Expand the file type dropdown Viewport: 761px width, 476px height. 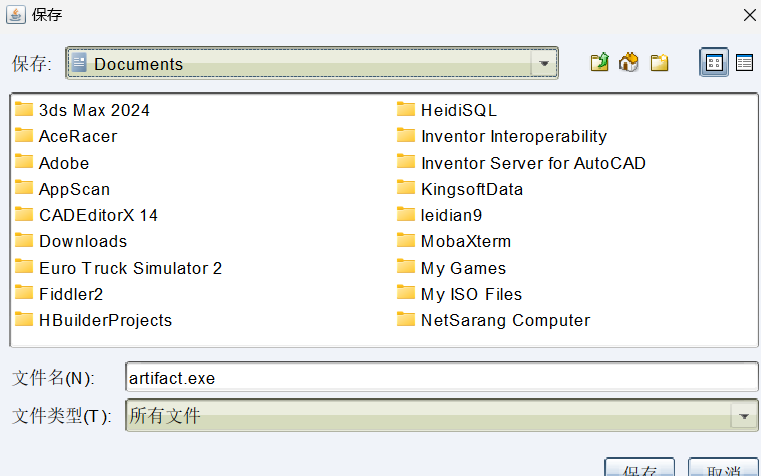tap(744, 416)
